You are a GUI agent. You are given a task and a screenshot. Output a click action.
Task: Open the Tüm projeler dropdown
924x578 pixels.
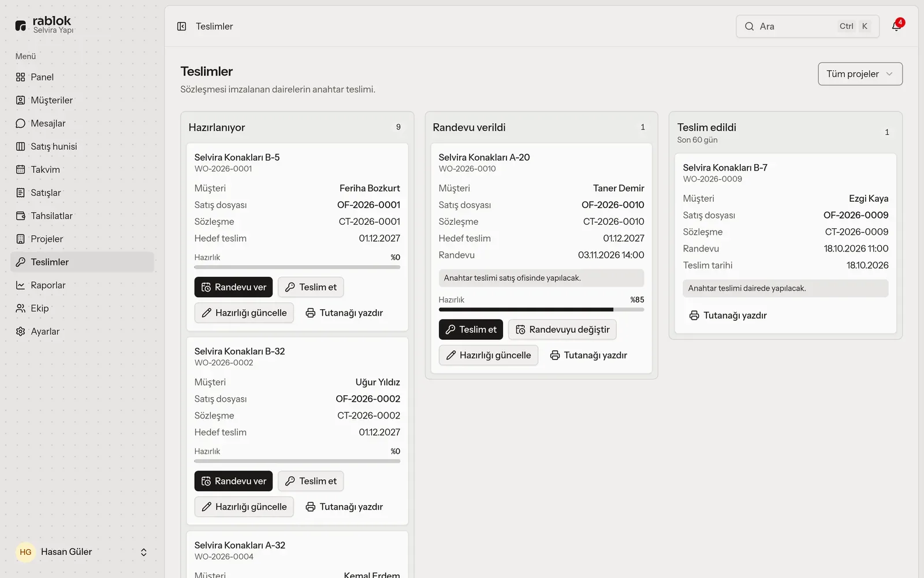coord(860,74)
